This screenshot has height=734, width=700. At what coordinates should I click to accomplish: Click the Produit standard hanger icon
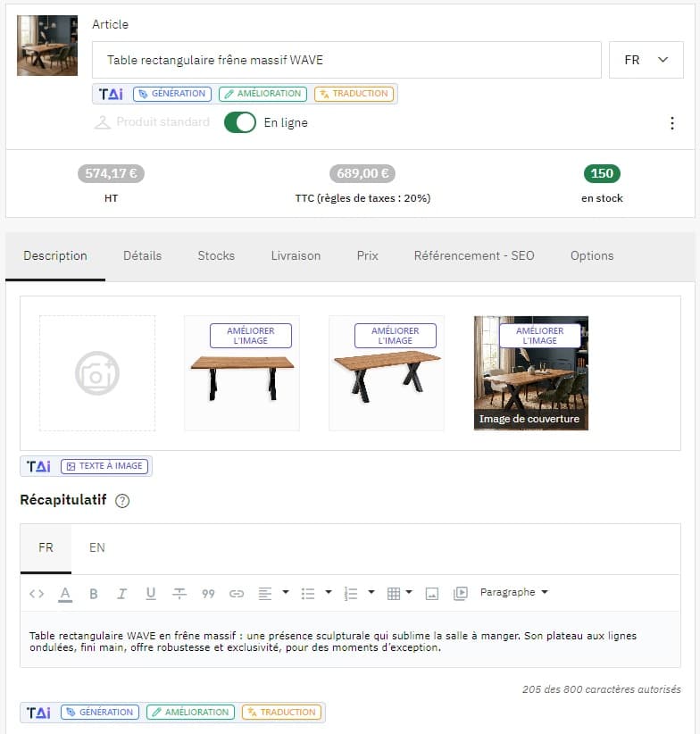(x=103, y=122)
